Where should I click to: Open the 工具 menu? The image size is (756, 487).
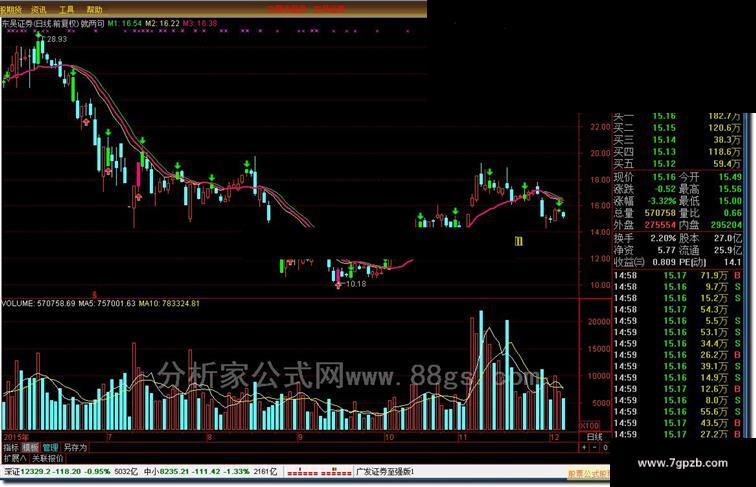click(67, 10)
